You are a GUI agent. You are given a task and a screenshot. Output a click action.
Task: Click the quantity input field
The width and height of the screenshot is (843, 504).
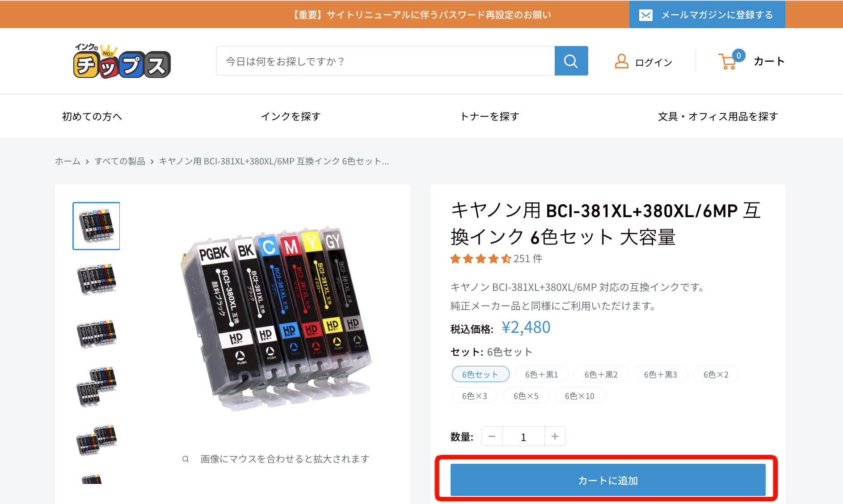tap(523, 437)
